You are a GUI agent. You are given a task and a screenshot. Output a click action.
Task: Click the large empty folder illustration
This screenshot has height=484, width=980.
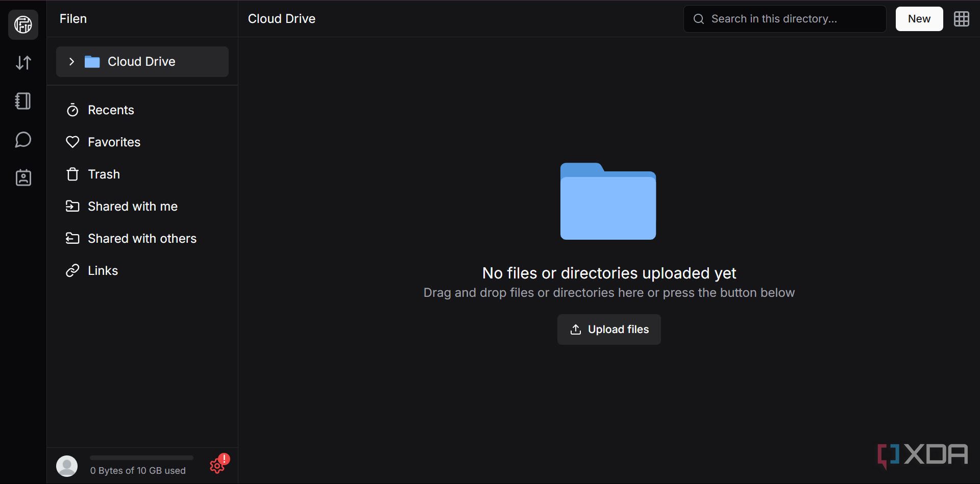coord(608,201)
